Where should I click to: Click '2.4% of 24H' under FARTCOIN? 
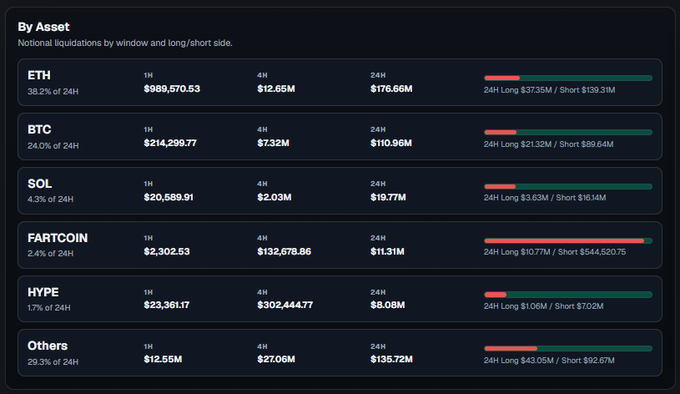(50, 254)
